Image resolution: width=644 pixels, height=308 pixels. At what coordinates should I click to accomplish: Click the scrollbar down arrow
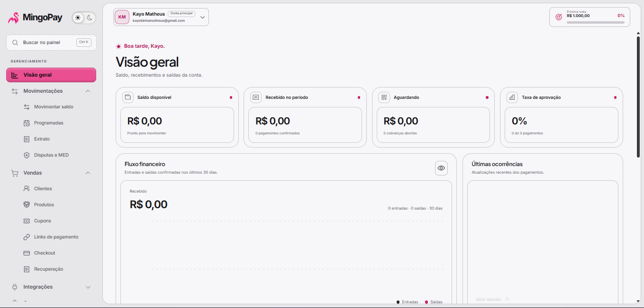click(638, 301)
